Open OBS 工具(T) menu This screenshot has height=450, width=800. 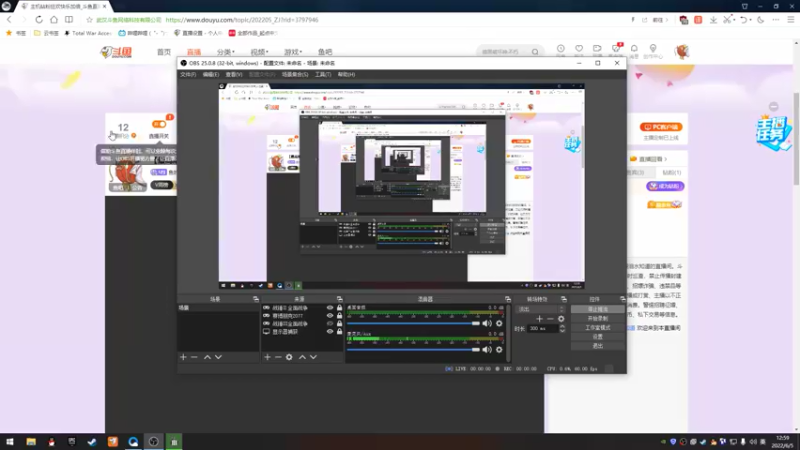point(323,74)
